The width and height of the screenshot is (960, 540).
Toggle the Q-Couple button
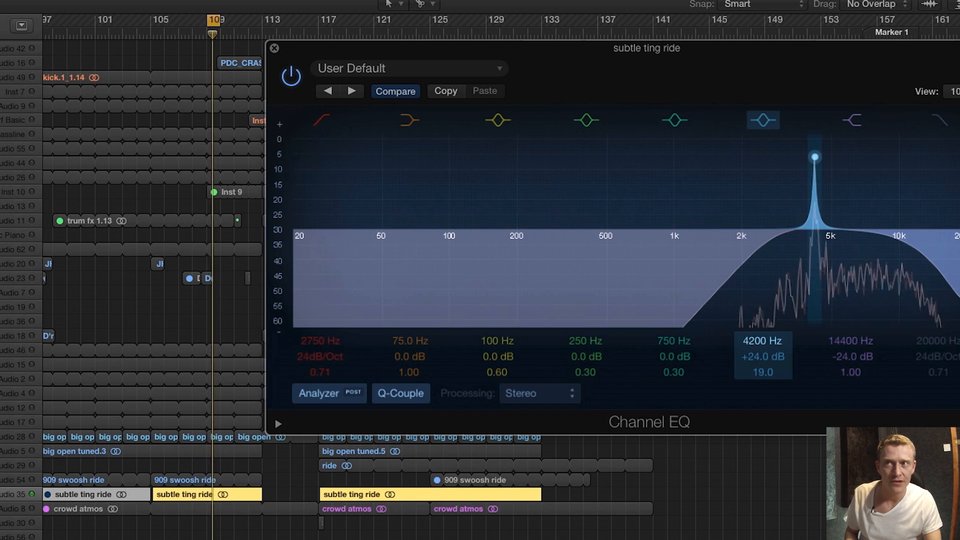[400, 393]
